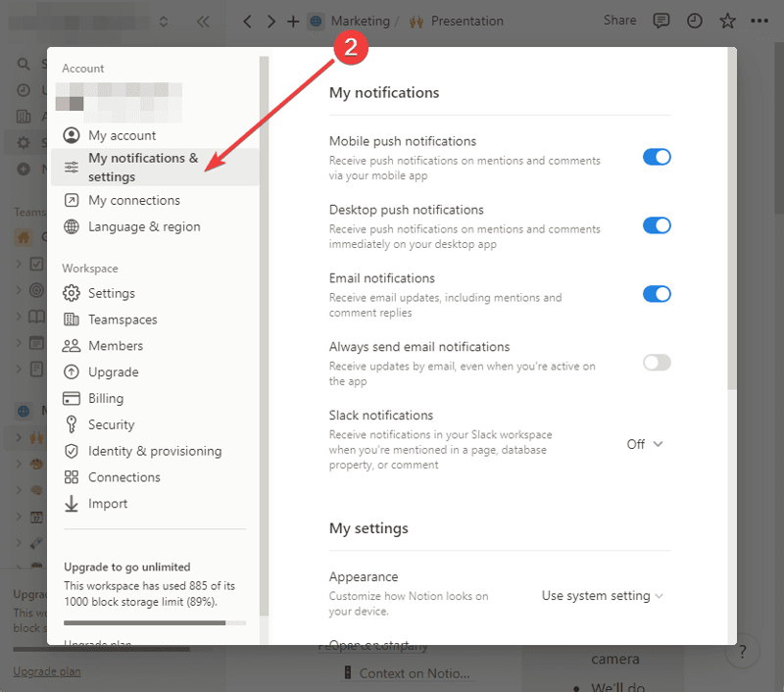The width and height of the screenshot is (784, 692).
Task: Open the Import section
Action: point(107,503)
